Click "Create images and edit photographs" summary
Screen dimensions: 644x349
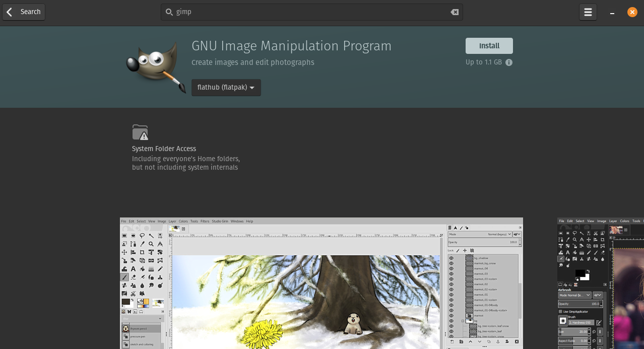point(253,62)
